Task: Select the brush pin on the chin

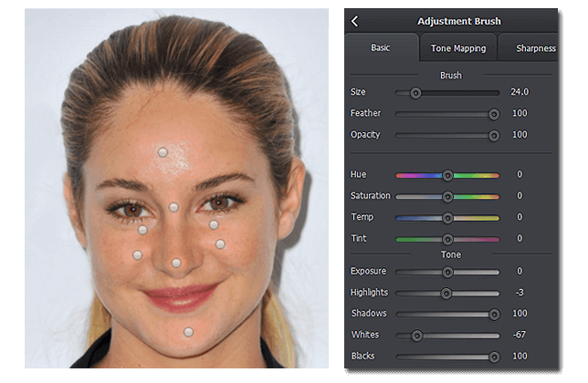Action: coord(188,332)
